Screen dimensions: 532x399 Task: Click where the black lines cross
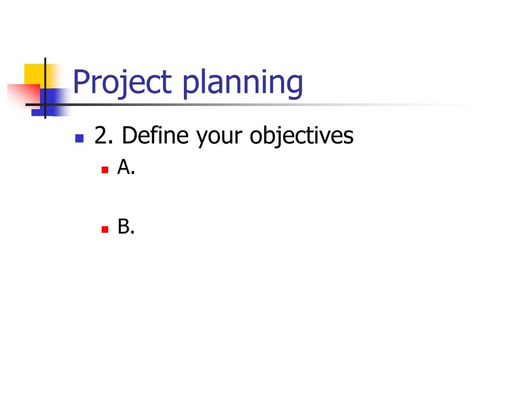point(45,104)
